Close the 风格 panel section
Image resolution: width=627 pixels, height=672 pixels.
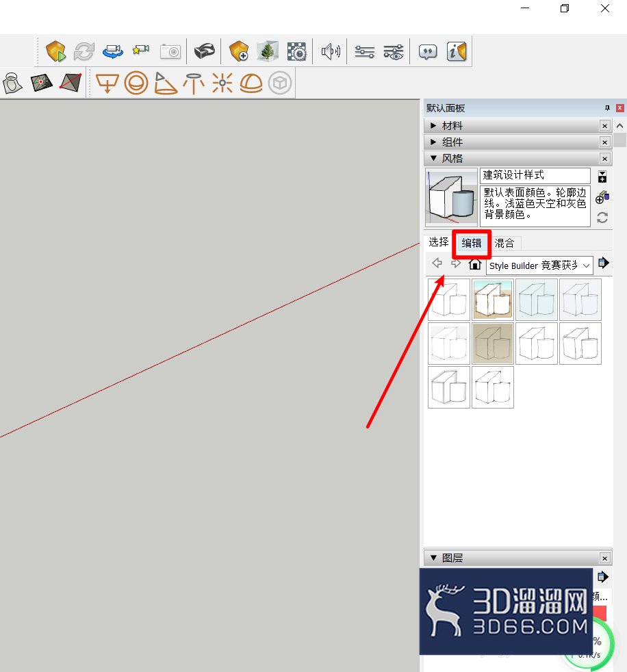coord(604,159)
